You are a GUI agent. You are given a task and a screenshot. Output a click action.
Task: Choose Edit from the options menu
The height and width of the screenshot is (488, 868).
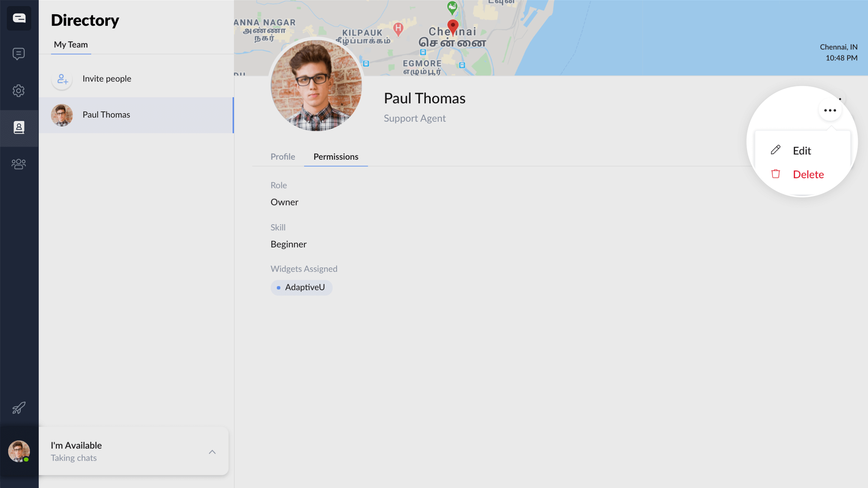click(802, 151)
